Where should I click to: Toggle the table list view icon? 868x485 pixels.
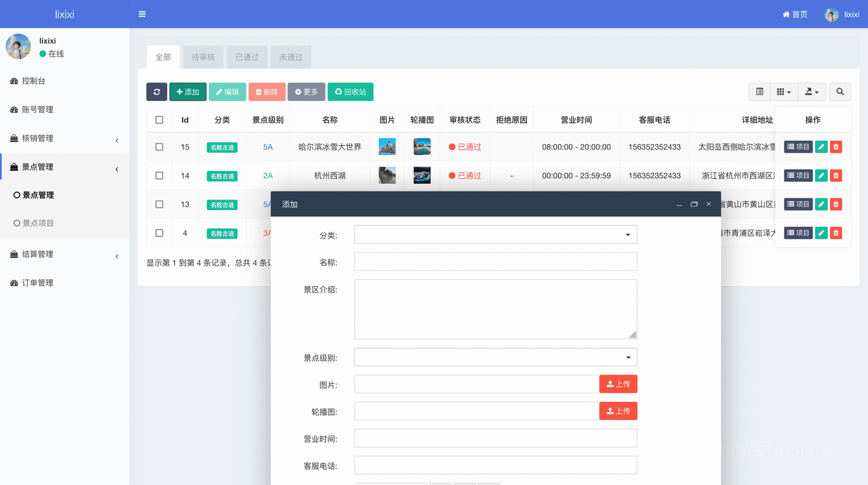[x=759, y=92]
